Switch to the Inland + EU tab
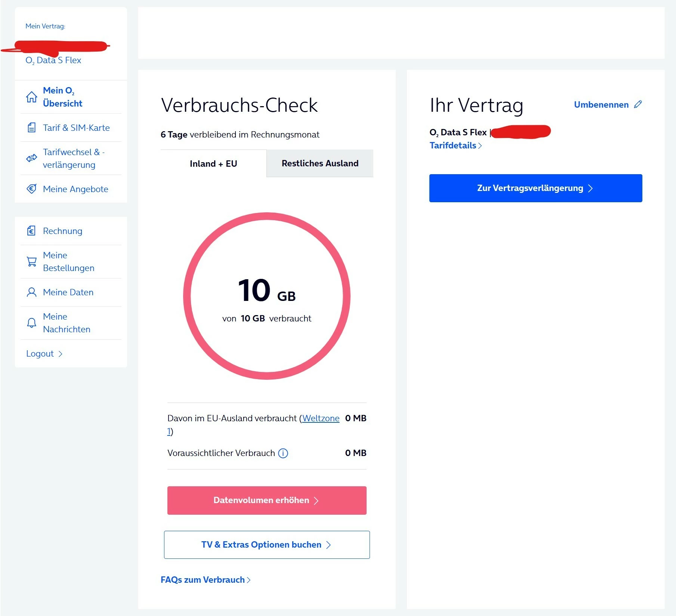 [x=213, y=163]
